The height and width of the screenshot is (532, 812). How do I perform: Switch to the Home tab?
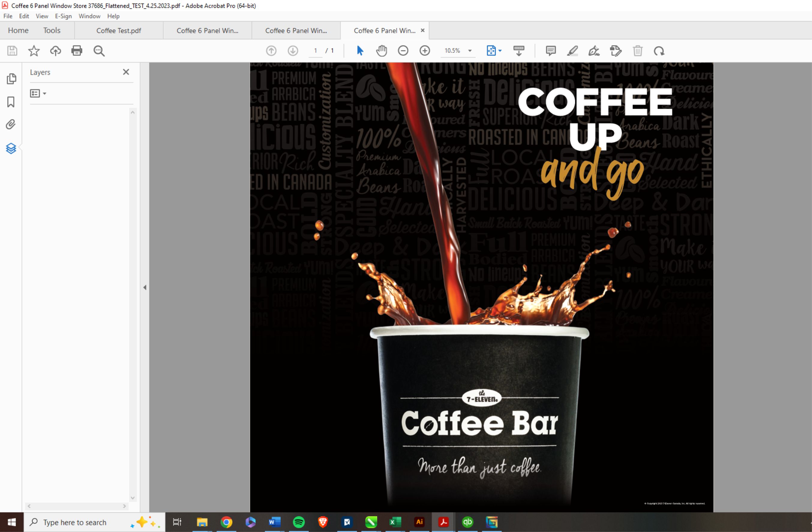point(18,30)
